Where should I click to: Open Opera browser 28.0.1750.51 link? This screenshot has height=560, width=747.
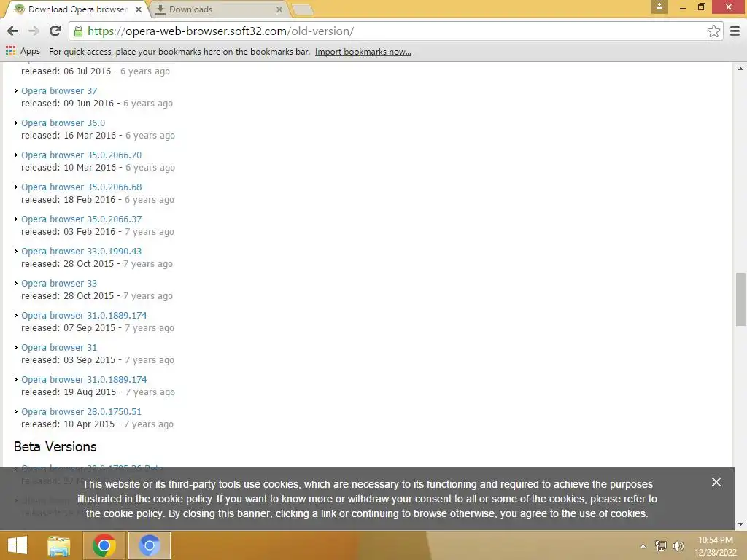(82, 411)
